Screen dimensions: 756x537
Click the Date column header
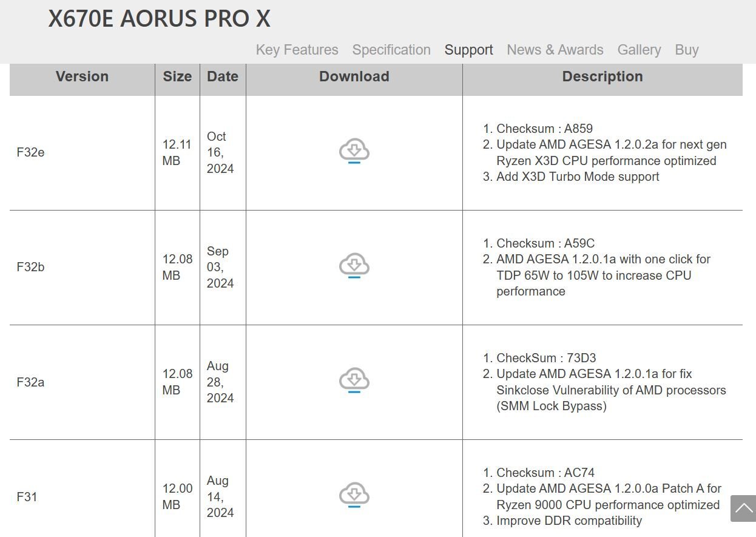(223, 77)
